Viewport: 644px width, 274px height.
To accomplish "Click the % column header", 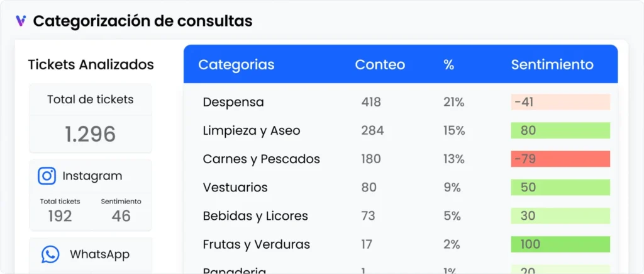I will click(448, 64).
